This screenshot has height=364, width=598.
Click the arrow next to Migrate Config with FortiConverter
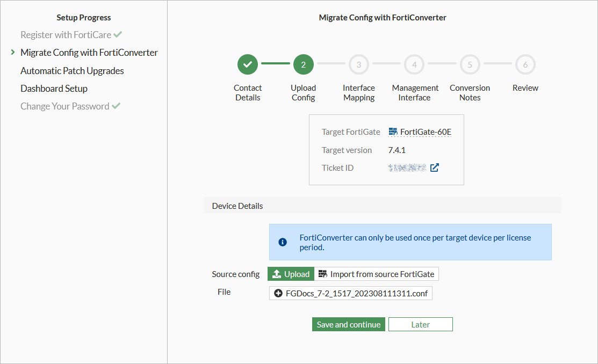tap(12, 53)
